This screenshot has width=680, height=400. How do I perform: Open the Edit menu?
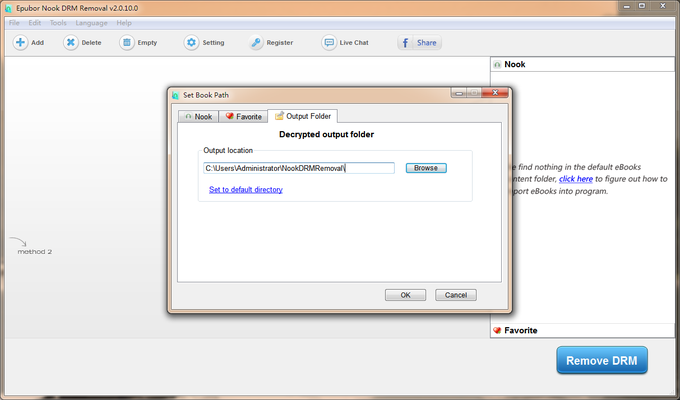click(x=35, y=23)
